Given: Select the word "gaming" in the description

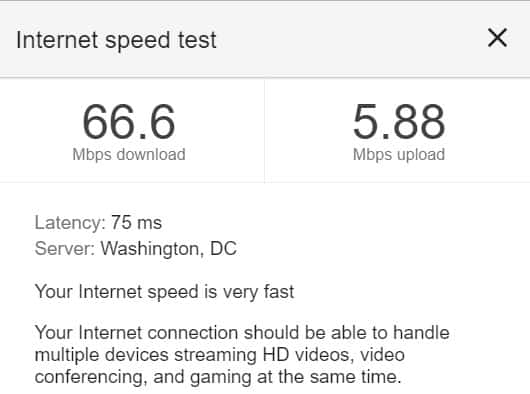Looking at the screenshot, I should coord(220,378).
